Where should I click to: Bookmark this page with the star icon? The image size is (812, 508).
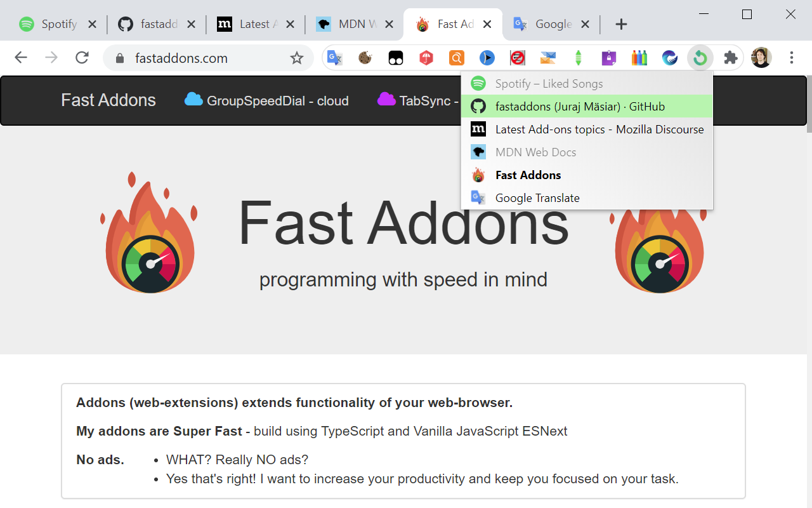tap(297, 58)
